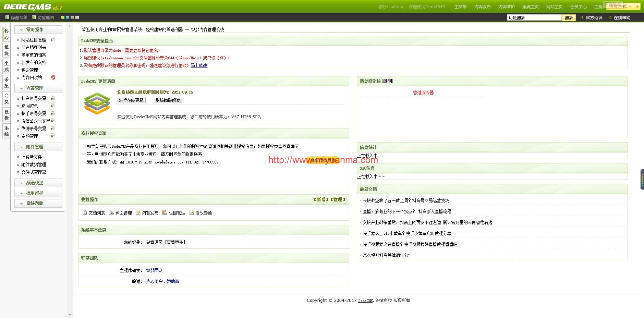Click the 内容发布 quick action icon
The width and height of the screenshot is (644, 318).
(x=138, y=212)
